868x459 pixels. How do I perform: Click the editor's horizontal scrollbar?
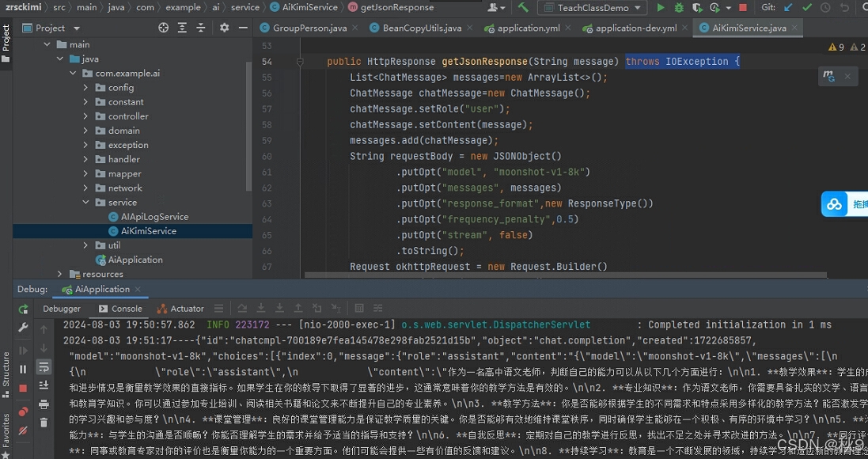click(564, 275)
